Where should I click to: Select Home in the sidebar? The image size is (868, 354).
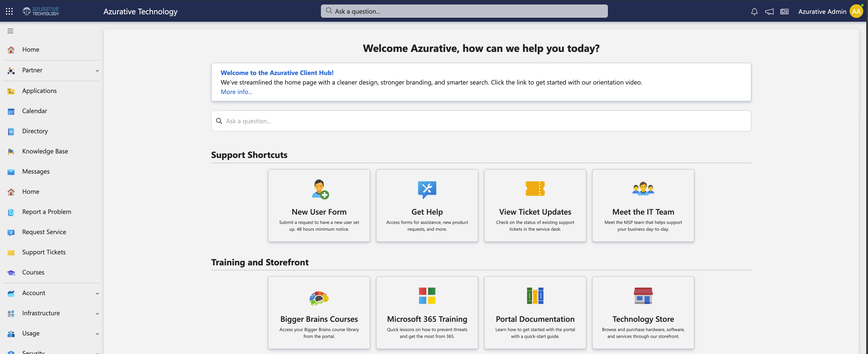coord(31,49)
